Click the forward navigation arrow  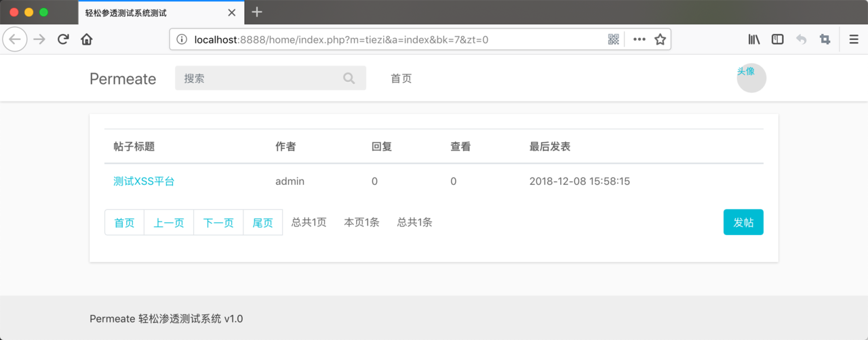pos(39,39)
